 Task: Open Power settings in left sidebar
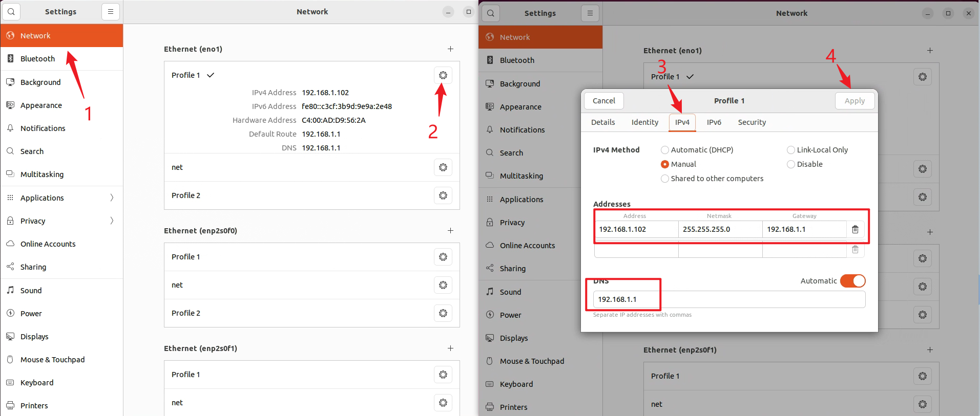pyautogui.click(x=61, y=314)
